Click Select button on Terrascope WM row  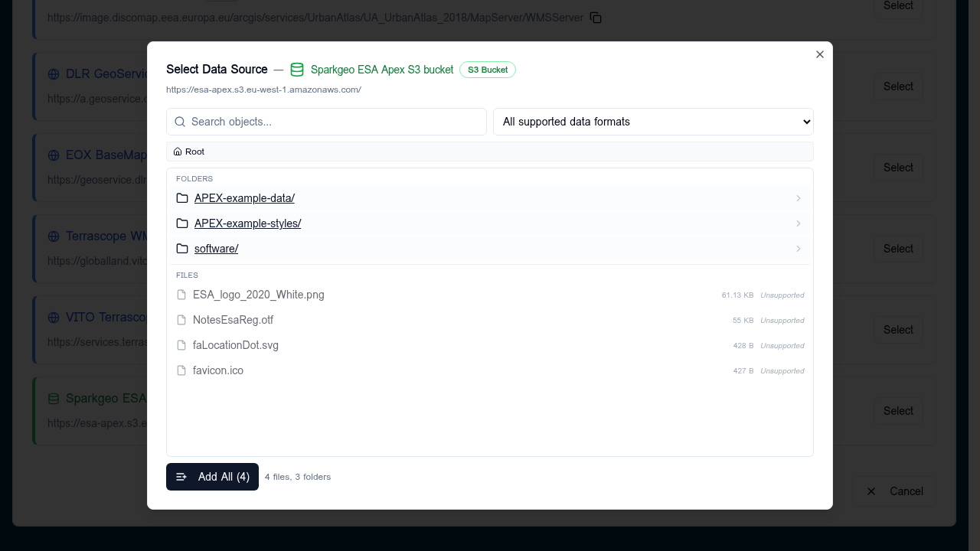(898, 249)
